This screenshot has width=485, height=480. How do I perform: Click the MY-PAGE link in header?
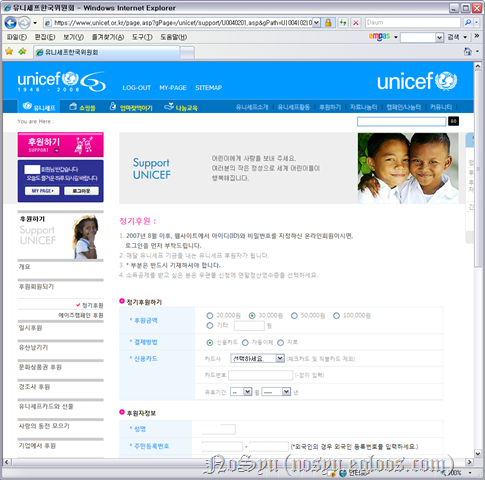173,88
